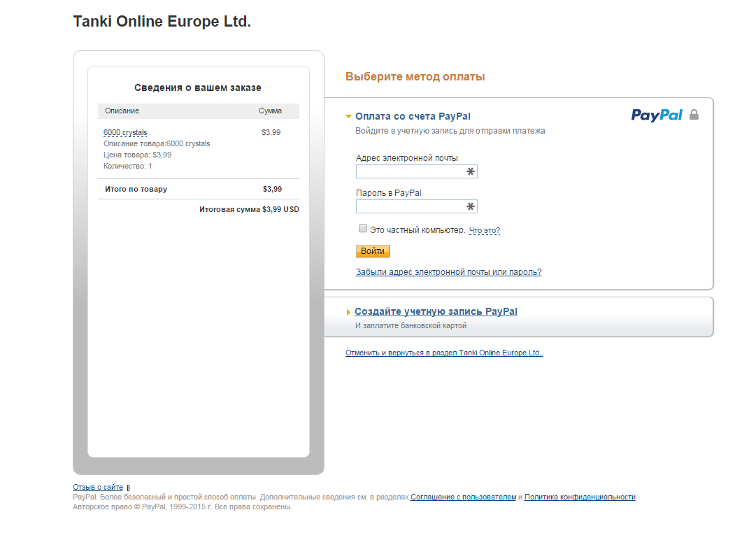The width and height of the screenshot is (756, 538).
Task: Open Создайте учетную запись PayPal link
Action: [436, 312]
